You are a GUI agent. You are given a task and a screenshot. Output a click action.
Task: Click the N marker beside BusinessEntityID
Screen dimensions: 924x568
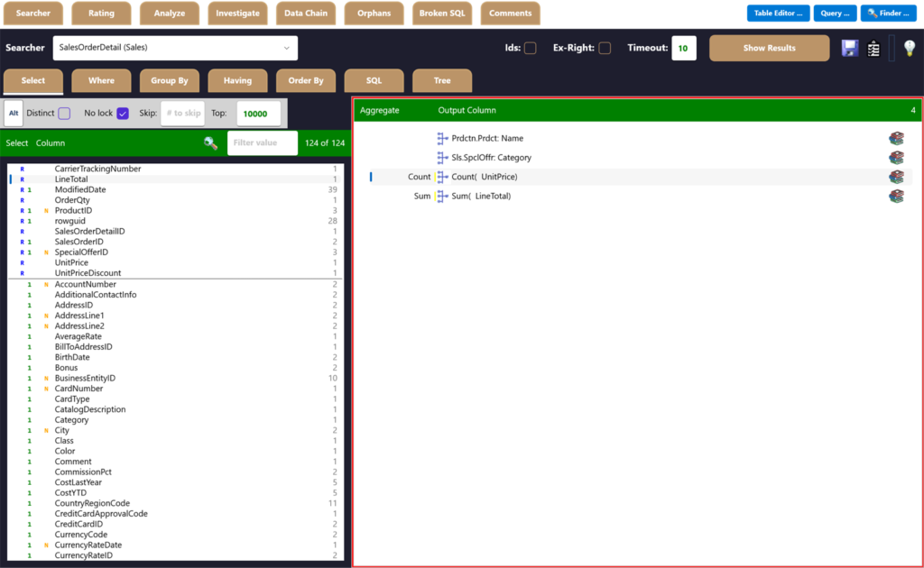(x=46, y=379)
